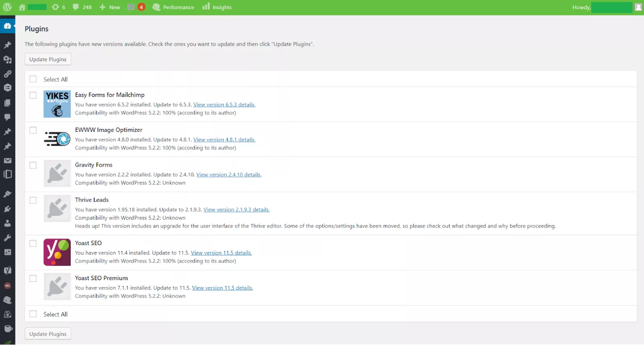The height and width of the screenshot is (345, 644).
Task: Select the Yoast SEO Premium checkbox
Action: [33, 278]
